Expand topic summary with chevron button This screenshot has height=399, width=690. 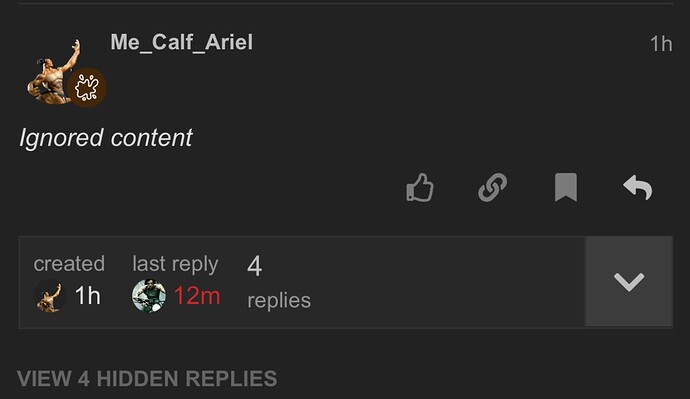629,282
